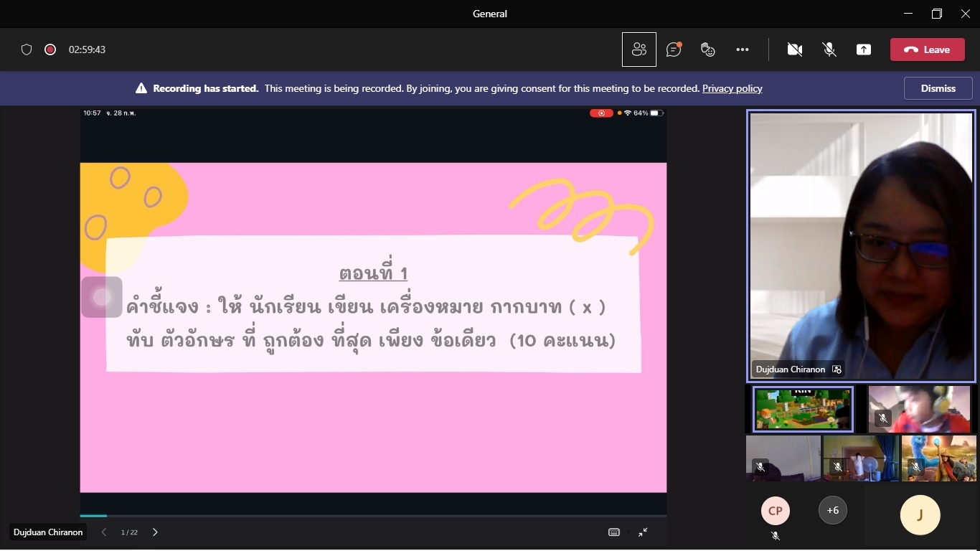This screenshot has width=980, height=551.
Task: Select the dark room participant thumbnail
Action: 783,458
